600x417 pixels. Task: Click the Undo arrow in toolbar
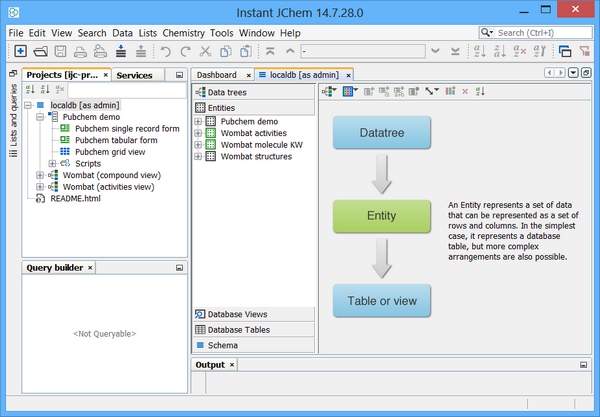(x=165, y=51)
